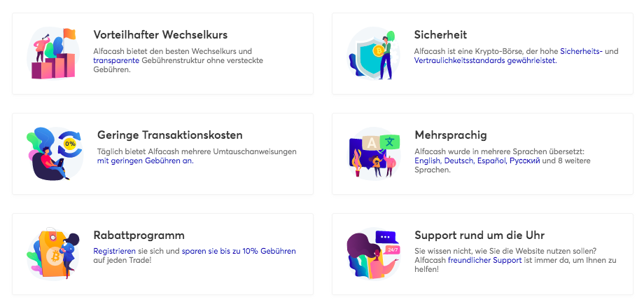Click the 0% fees circular arrows illustration
Screen dimensions: 644x307
55,153
